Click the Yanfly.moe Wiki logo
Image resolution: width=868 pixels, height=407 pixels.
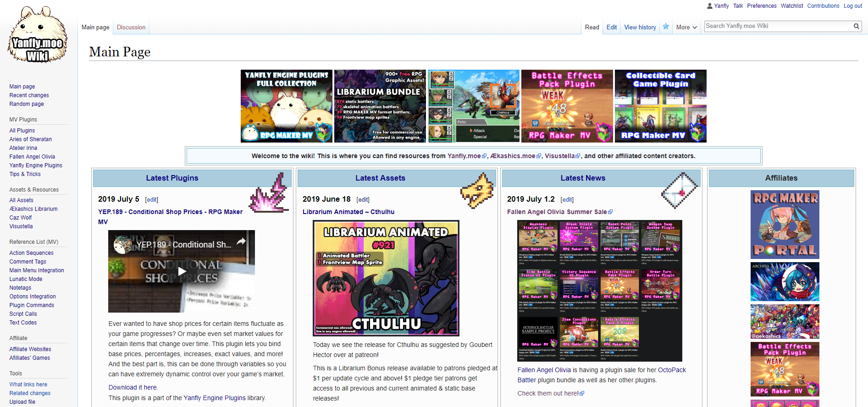click(x=38, y=35)
